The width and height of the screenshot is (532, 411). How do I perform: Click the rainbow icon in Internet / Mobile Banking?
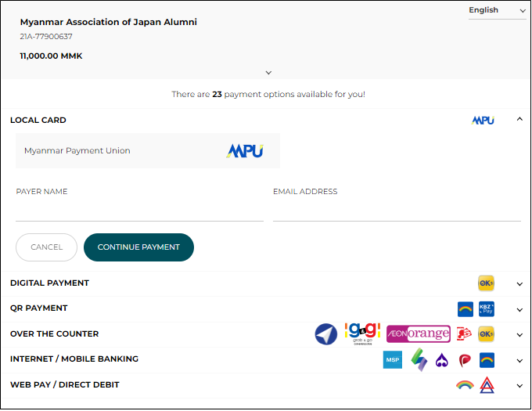point(487,360)
